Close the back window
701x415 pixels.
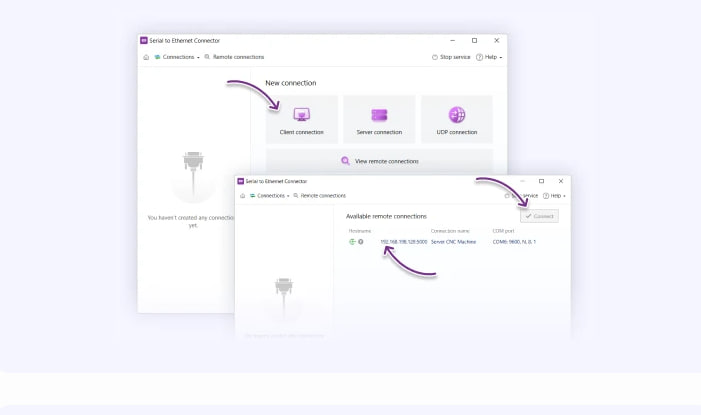point(496,40)
